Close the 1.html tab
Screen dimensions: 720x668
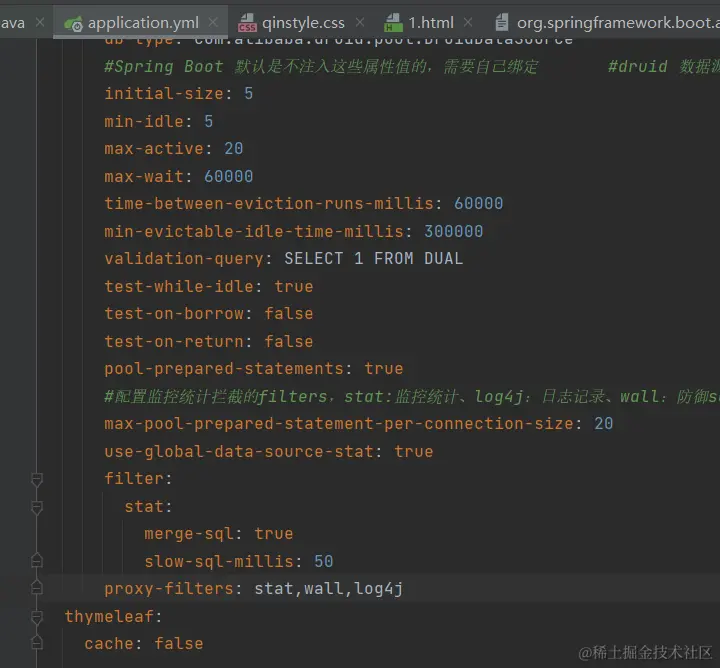tap(467, 22)
